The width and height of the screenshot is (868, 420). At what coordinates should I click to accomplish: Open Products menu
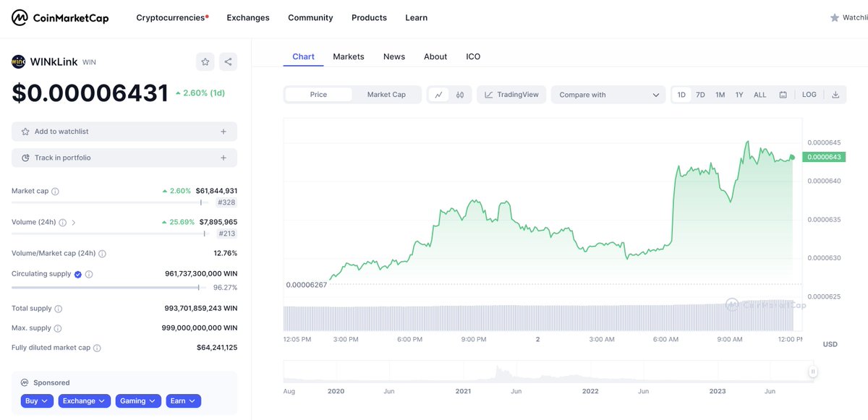pos(369,17)
